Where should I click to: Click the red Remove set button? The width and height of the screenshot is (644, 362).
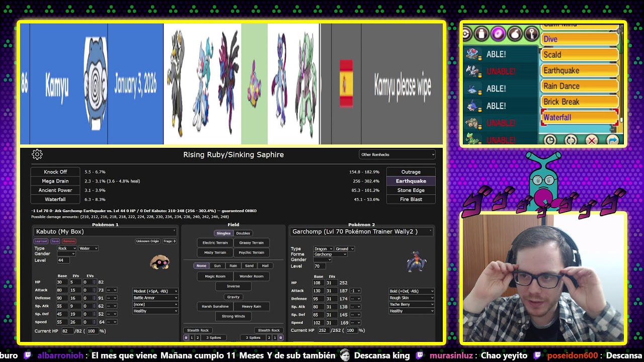tap(69, 241)
